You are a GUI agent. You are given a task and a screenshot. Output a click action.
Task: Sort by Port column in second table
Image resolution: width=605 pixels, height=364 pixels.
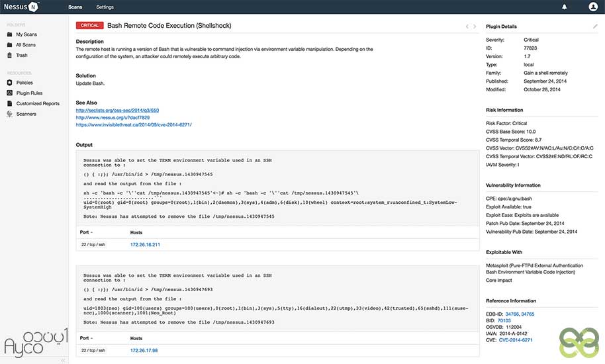click(x=87, y=338)
